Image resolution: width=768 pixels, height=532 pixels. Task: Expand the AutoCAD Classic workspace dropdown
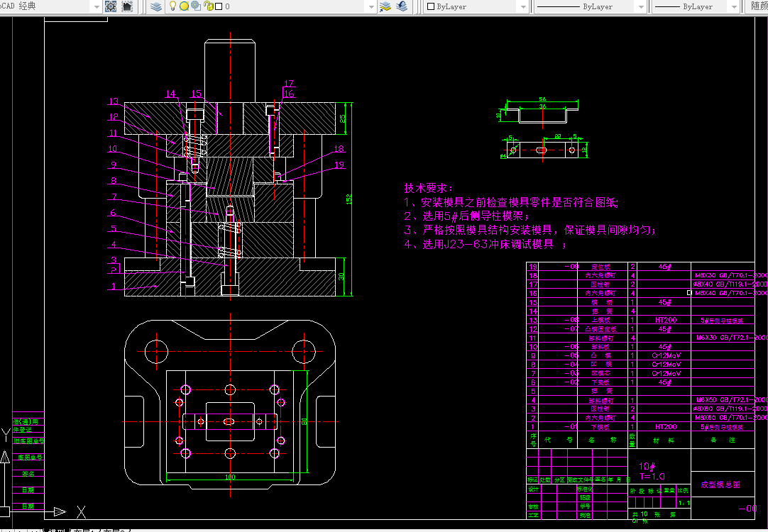(96, 7)
